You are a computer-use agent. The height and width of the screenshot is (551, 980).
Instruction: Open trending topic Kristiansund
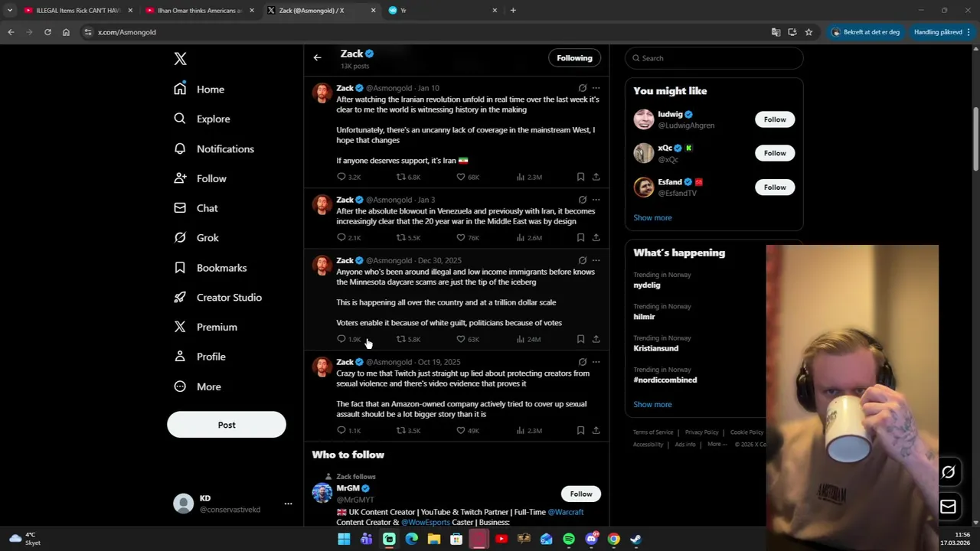click(x=656, y=348)
